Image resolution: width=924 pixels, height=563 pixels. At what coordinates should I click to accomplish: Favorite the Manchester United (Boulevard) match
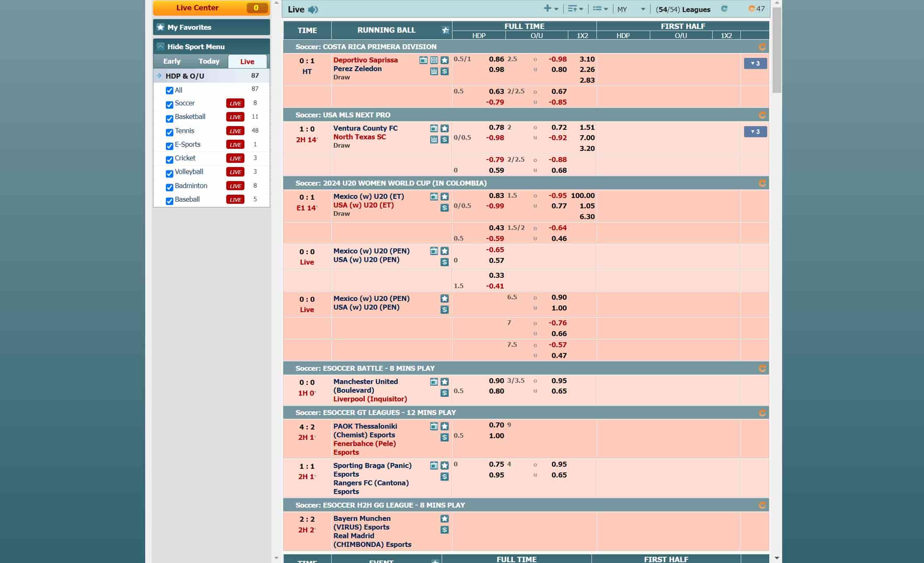[x=445, y=382]
